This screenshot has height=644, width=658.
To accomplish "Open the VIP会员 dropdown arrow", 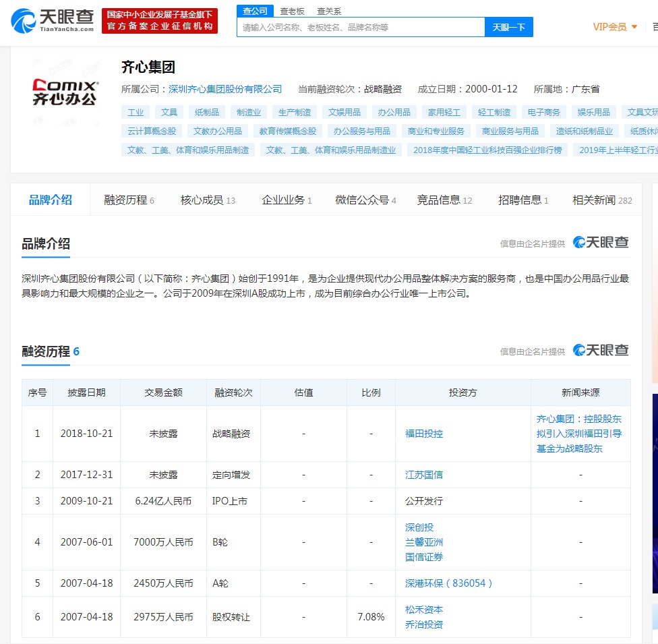I will coord(634,27).
